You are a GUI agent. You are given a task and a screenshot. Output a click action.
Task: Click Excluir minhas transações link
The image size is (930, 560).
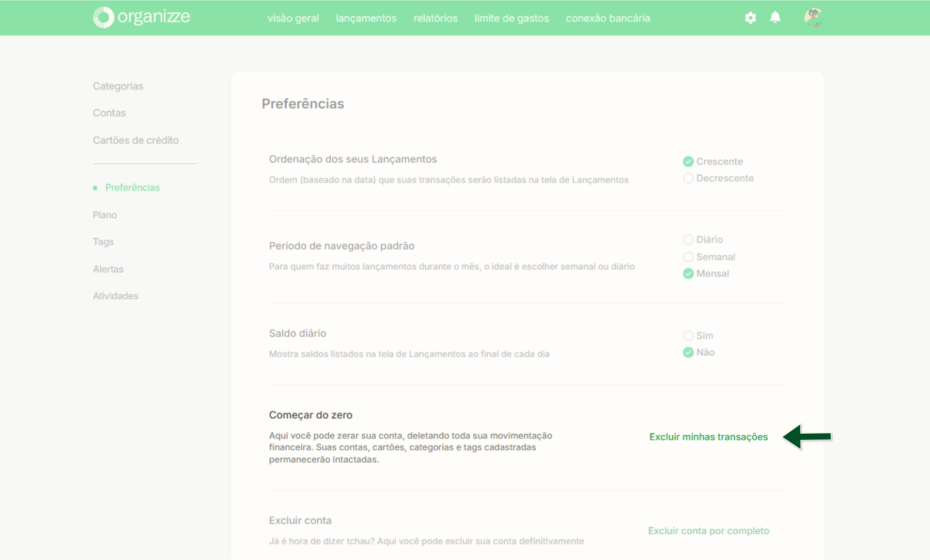click(709, 437)
